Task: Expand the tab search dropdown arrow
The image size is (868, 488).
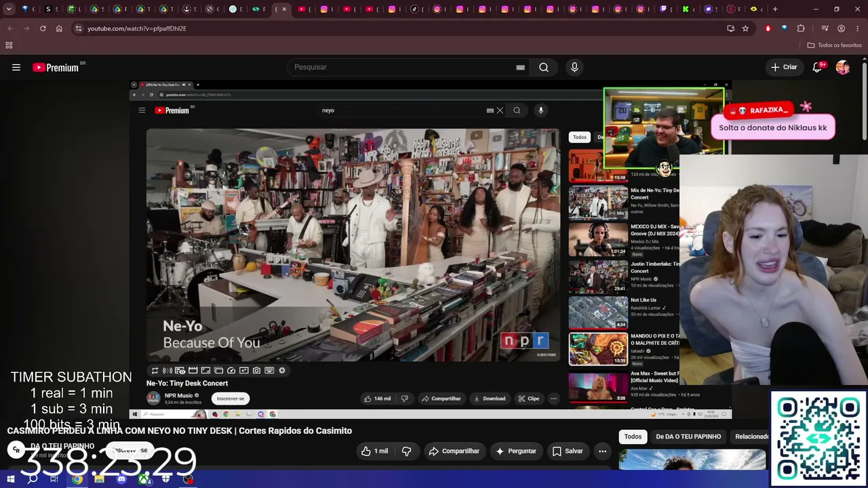Action: 9,9
